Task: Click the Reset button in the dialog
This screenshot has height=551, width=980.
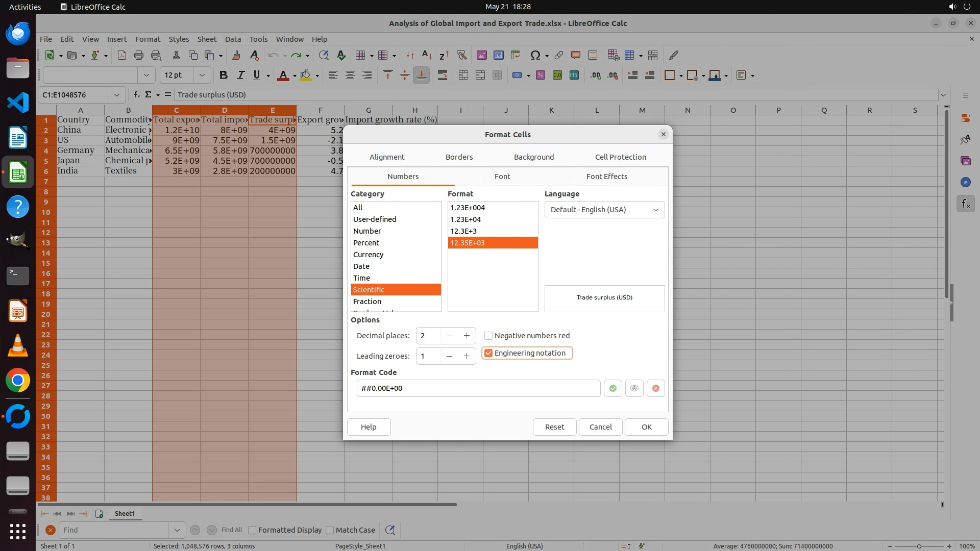Action: (x=554, y=427)
